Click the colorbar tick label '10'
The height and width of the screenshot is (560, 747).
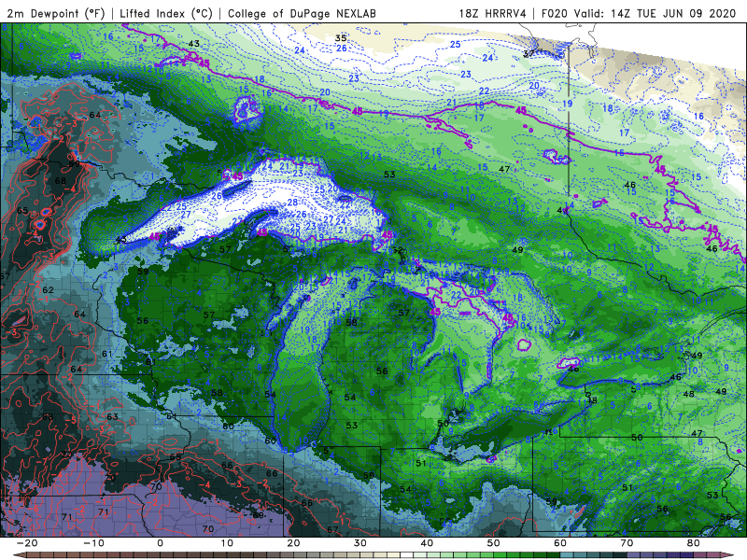coord(227,543)
